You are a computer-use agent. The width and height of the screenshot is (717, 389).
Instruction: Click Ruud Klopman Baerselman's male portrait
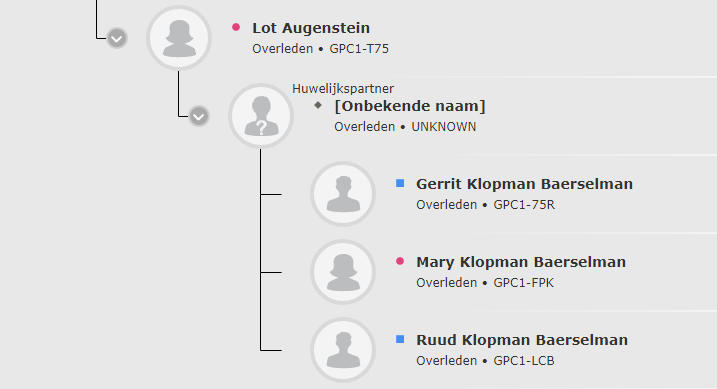(x=343, y=350)
